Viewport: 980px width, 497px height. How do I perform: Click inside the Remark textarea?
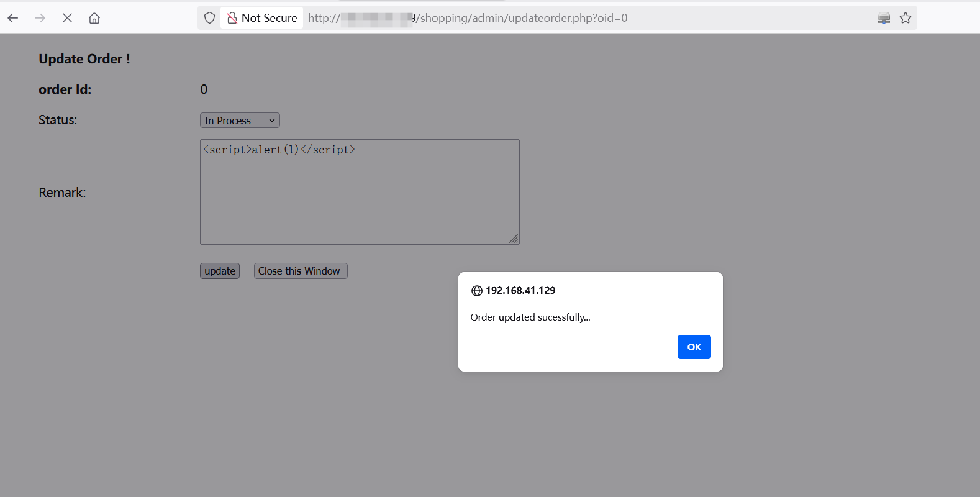360,192
